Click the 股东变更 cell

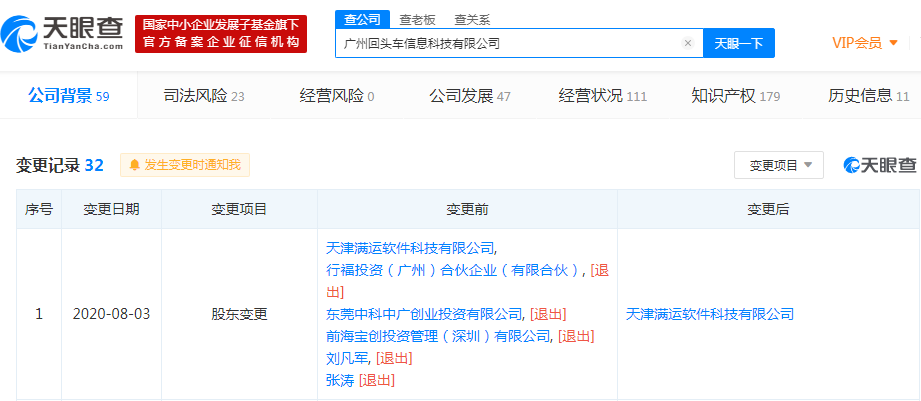pos(239,314)
